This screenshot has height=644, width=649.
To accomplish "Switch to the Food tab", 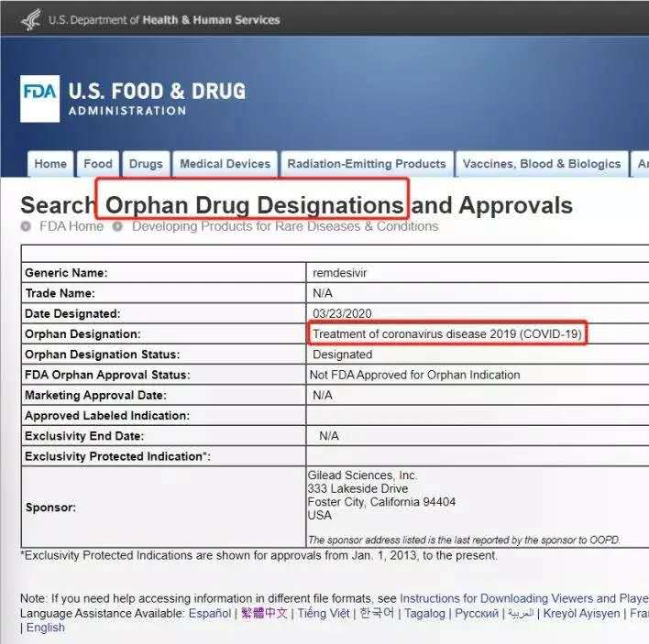I will pos(98,164).
